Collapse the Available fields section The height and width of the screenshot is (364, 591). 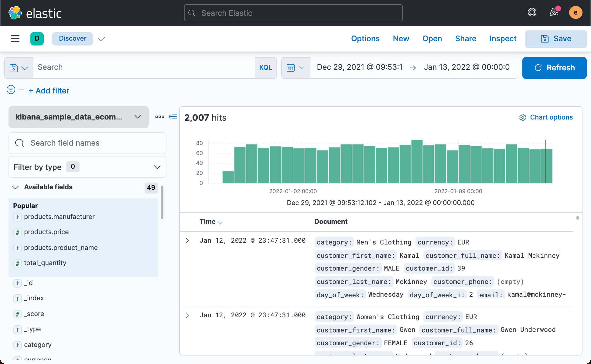pos(16,187)
